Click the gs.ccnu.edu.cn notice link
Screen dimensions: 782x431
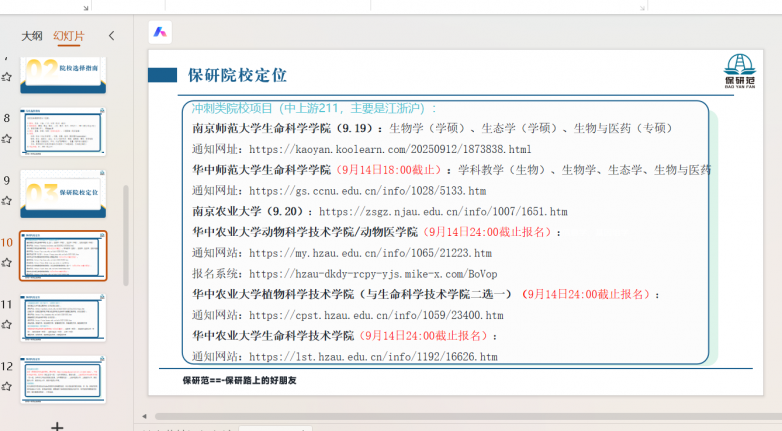click(x=367, y=190)
